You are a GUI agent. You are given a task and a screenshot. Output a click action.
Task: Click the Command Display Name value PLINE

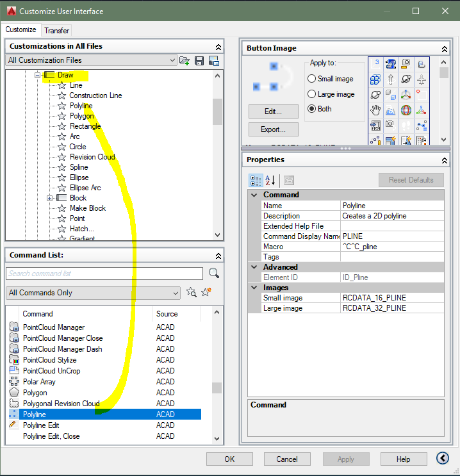coord(392,236)
